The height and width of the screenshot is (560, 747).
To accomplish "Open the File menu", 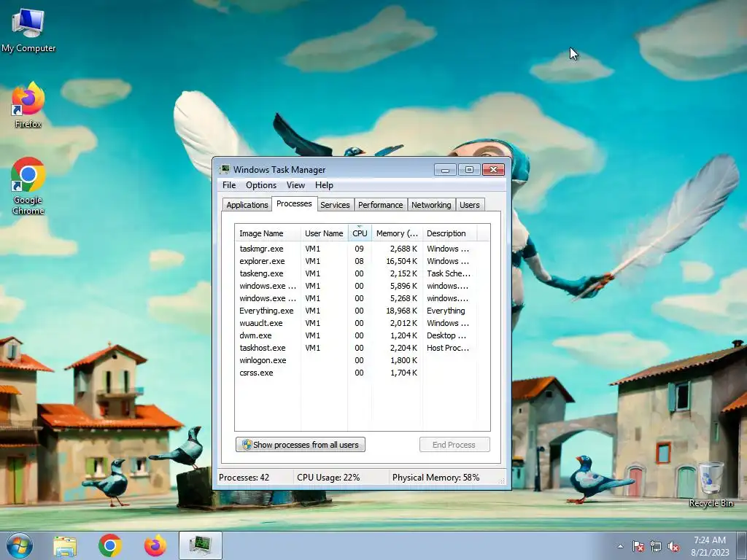I will tap(229, 185).
